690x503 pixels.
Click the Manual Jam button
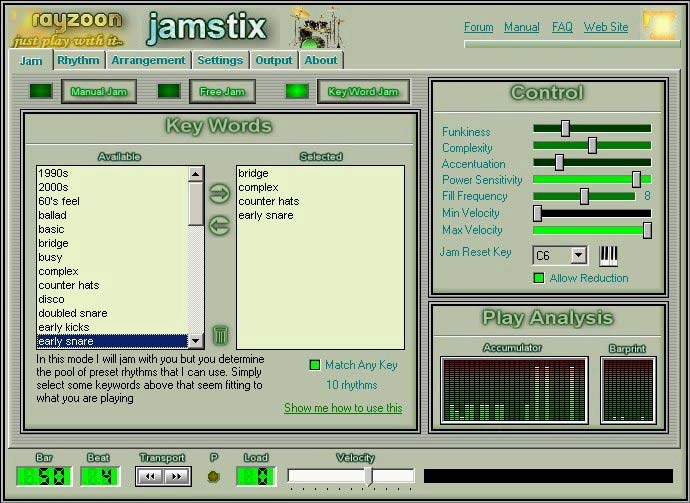tap(99, 92)
